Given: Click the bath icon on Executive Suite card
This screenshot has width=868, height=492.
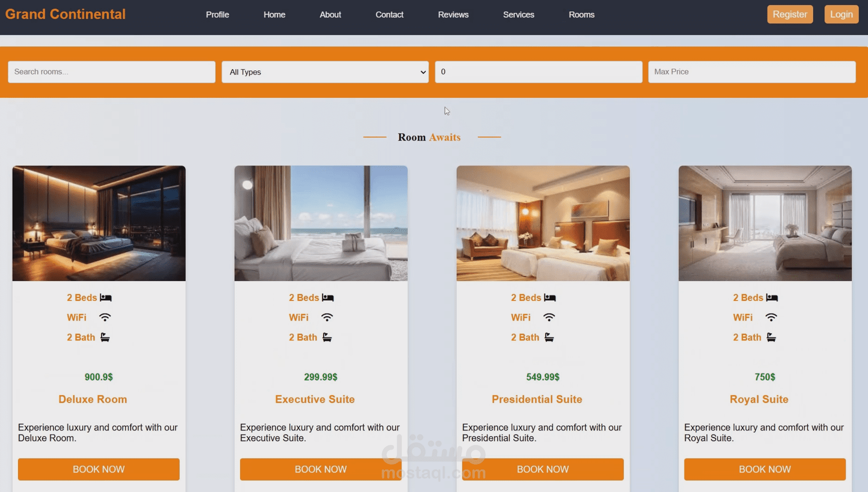Looking at the screenshot, I should [327, 337].
